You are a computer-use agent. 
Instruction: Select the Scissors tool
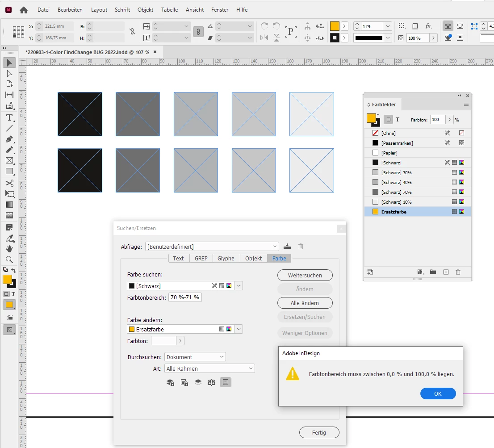point(9,183)
